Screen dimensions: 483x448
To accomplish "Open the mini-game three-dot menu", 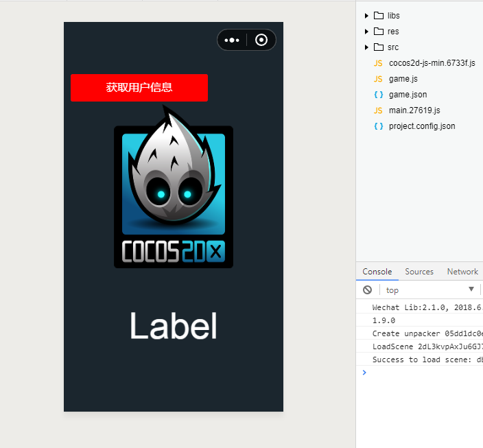I will [x=232, y=40].
